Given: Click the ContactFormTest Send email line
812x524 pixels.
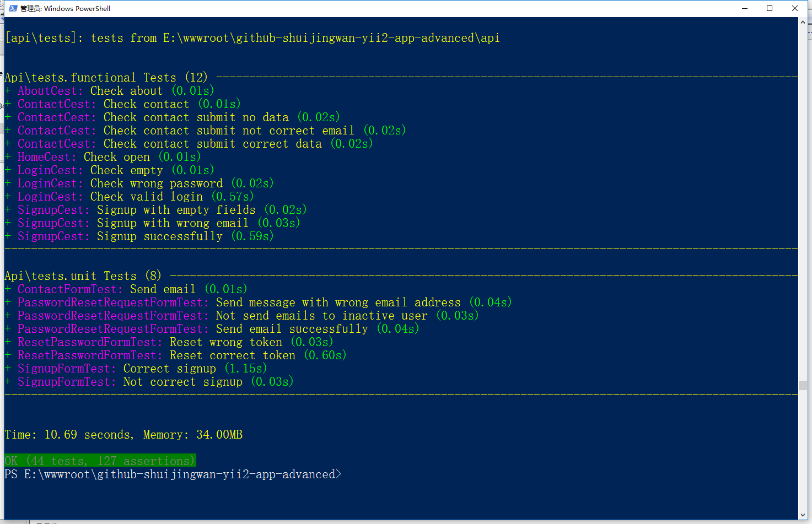Looking at the screenshot, I should point(132,289).
